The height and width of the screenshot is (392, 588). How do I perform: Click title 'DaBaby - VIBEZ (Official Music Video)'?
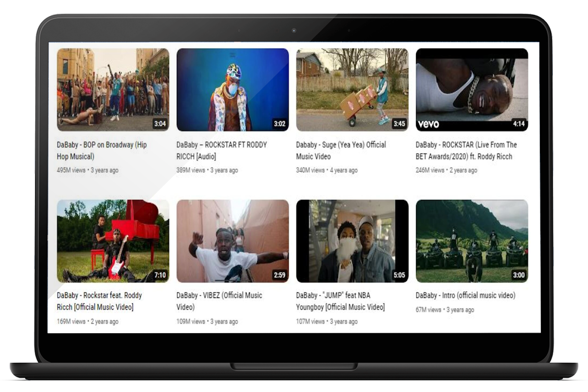coord(220,301)
